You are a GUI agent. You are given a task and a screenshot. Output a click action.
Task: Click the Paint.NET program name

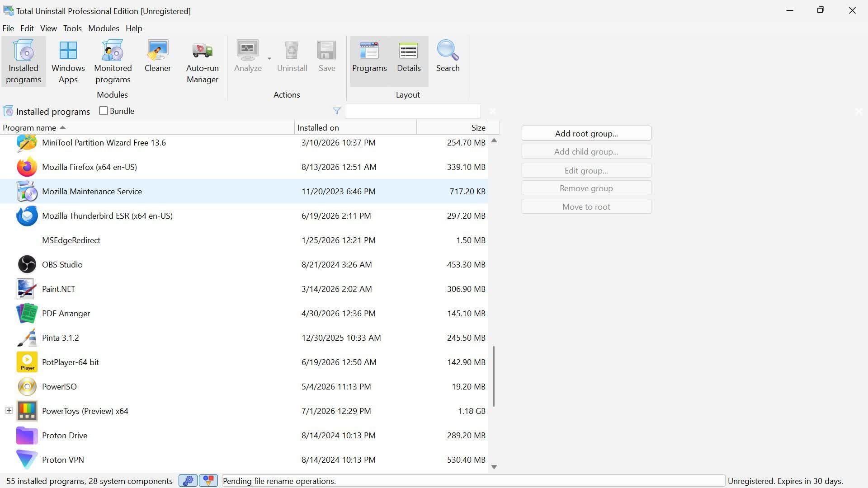click(x=58, y=289)
